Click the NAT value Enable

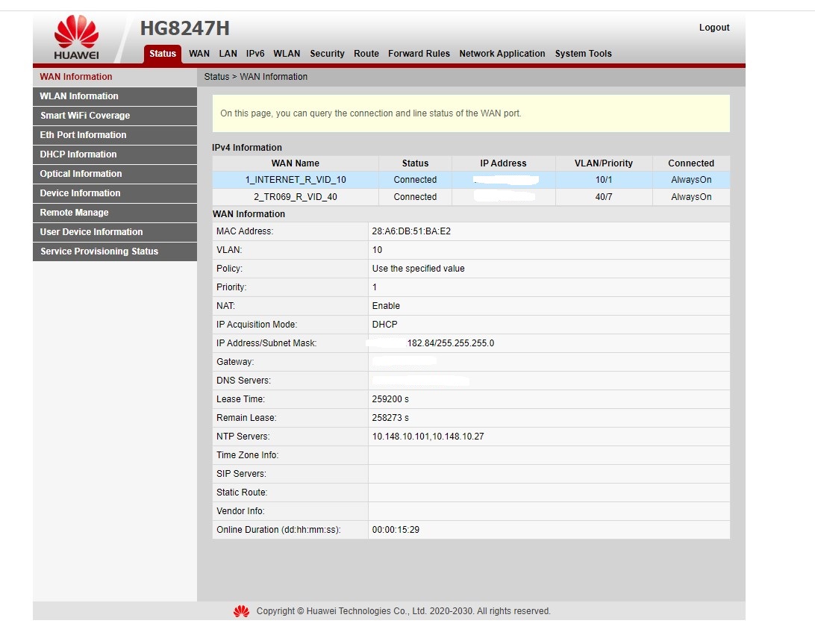click(386, 306)
